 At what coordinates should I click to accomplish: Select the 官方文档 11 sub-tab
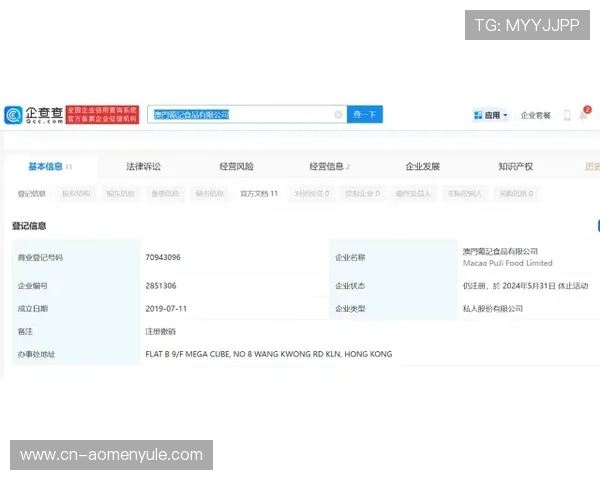pos(259,194)
